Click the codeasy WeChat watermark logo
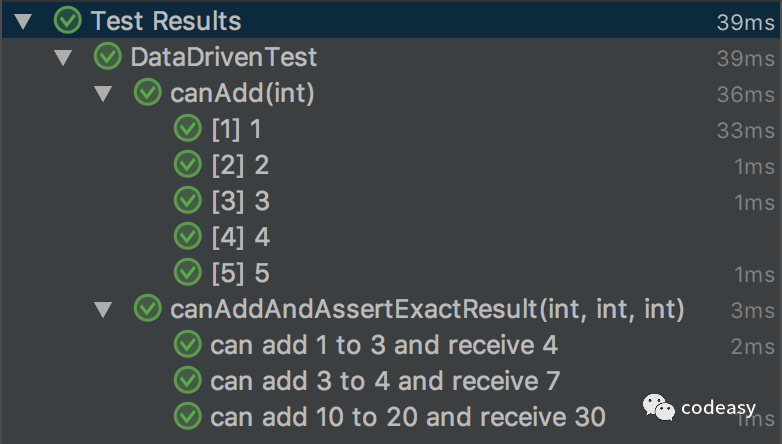This screenshot has width=782, height=444. coord(659,407)
